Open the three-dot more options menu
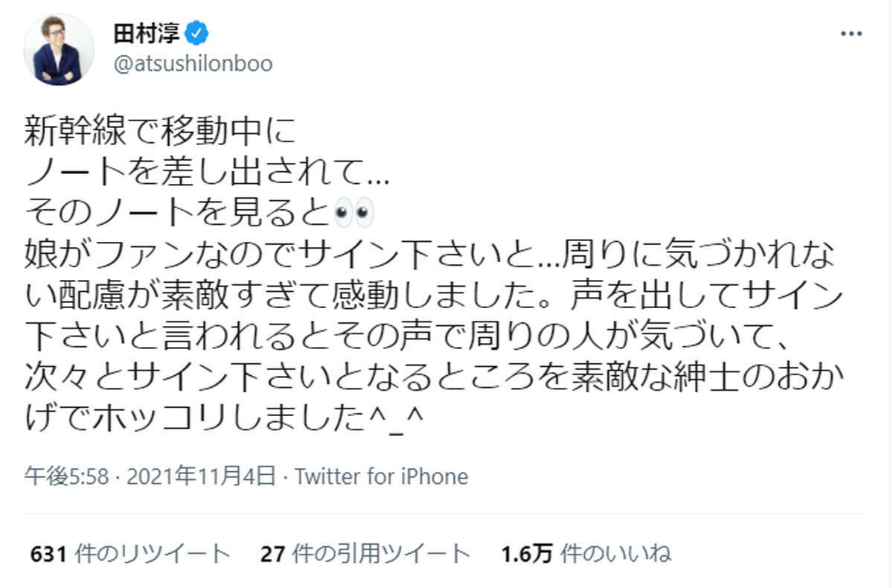893x588 pixels. tap(851, 34)
